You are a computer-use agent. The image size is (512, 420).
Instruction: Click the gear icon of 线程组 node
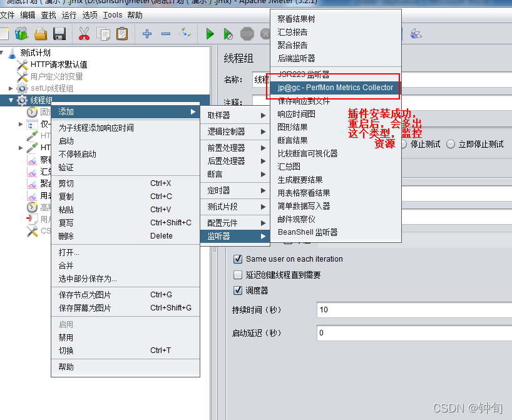pyautogui.click(x=22, y=100)
